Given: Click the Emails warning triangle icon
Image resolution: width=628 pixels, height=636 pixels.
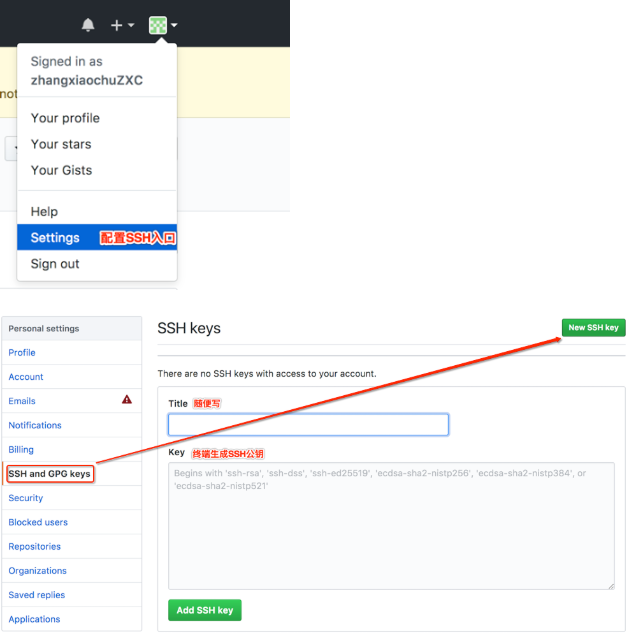Looking at the screenshot, I should point(127,400).
